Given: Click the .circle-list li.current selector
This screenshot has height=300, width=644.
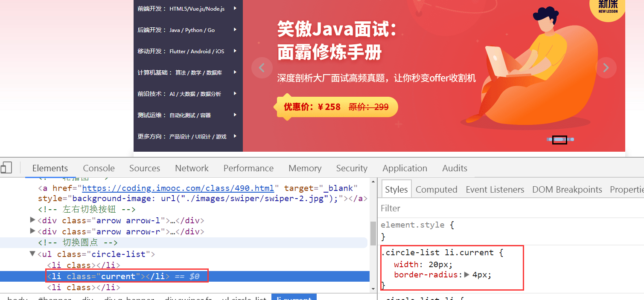Looking at the screenshot, I should (x=437, y=252).
